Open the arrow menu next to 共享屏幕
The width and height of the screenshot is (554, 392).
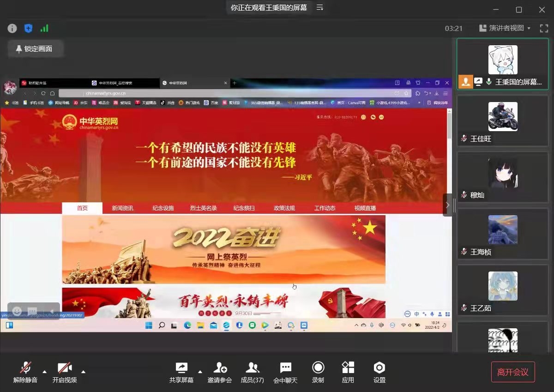click(200, 371)
